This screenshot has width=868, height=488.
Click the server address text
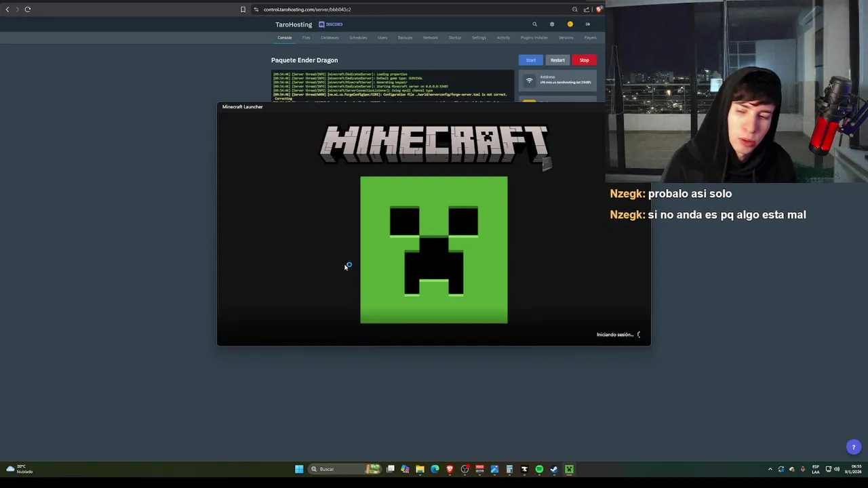click(566, 83)
